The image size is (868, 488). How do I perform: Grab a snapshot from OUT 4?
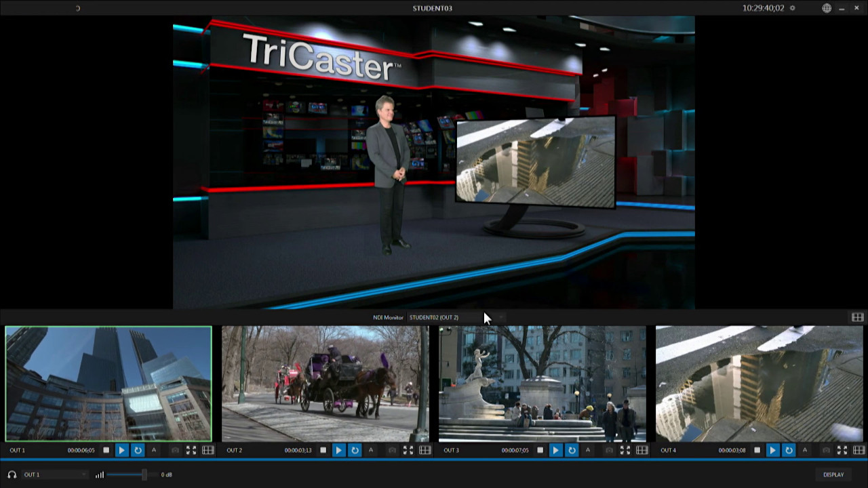click(826, 450)
